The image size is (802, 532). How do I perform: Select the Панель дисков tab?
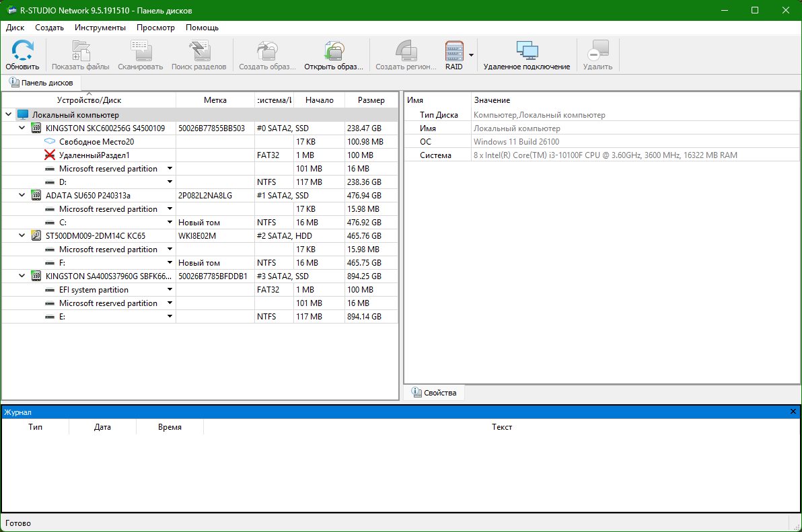click(x=42, y=82)
